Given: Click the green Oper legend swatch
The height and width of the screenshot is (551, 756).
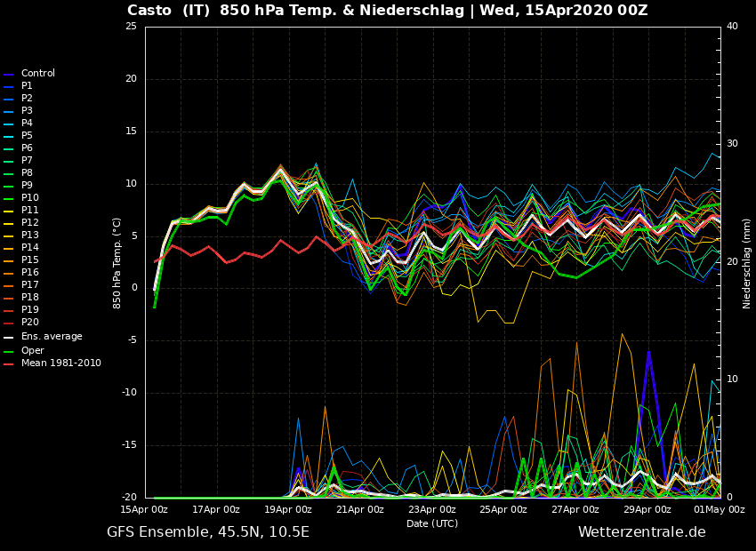Looking at the screenshot, I should click(8, 352).
